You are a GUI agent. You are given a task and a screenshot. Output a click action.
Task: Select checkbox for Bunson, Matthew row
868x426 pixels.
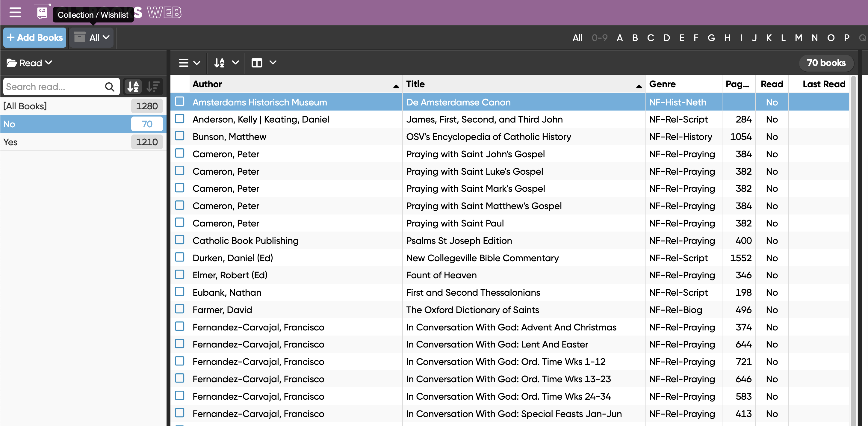[180, 136]
